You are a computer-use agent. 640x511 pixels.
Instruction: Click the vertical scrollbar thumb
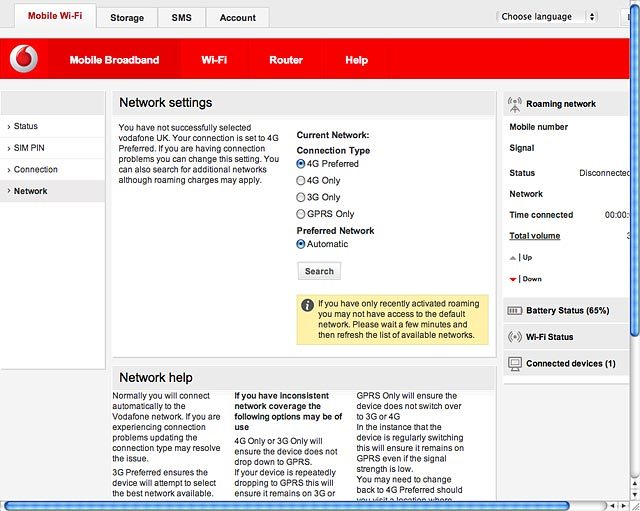pos(635,171)
